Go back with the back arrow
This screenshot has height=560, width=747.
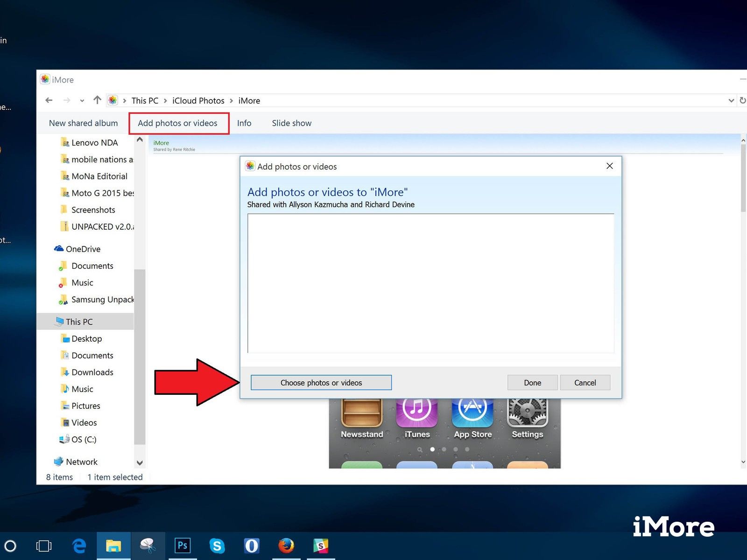coord(49,100)
